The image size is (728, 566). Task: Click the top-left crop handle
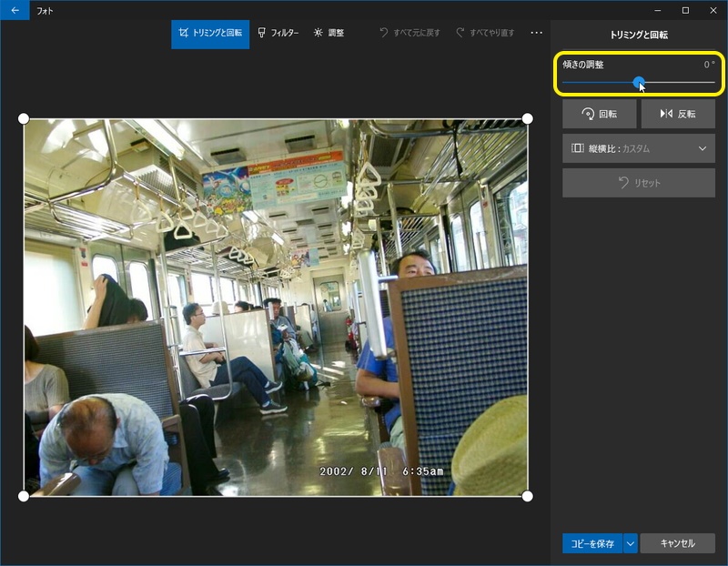[24, 119]
